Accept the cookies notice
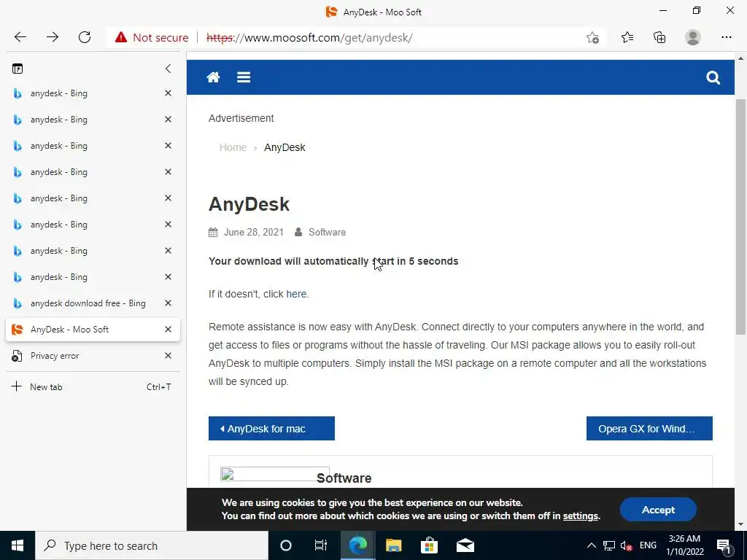 (658, 510)
